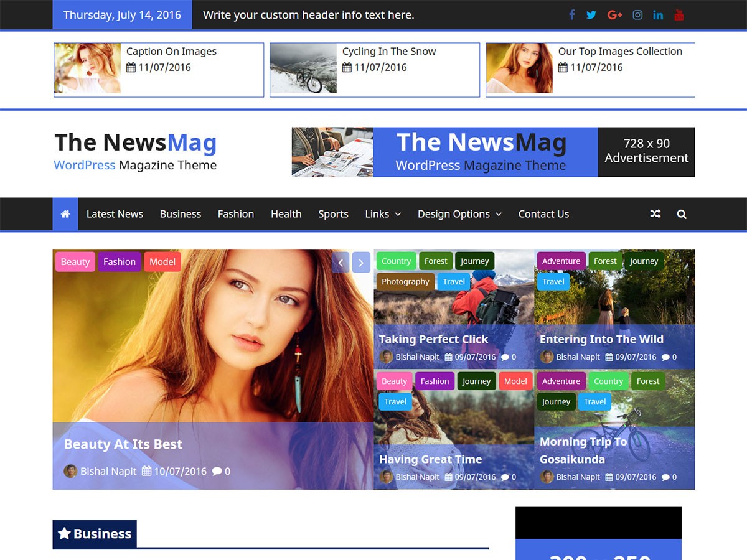Viewport: 747px width, 560px height.
Task: Open the Instagram social icon
Action: [x=637, y=15]
